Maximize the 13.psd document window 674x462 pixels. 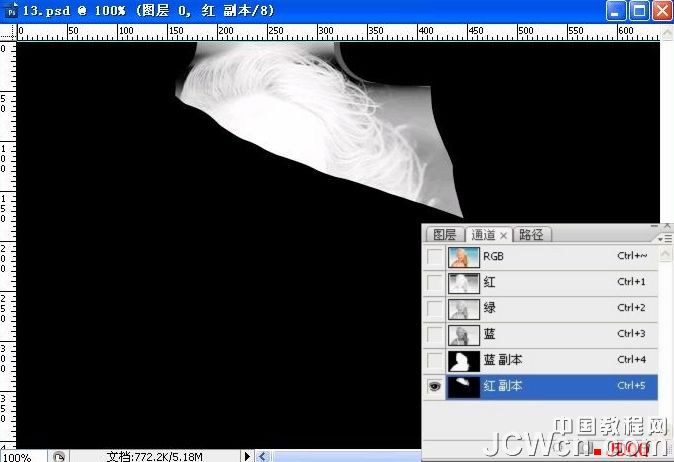pos(639,11)
